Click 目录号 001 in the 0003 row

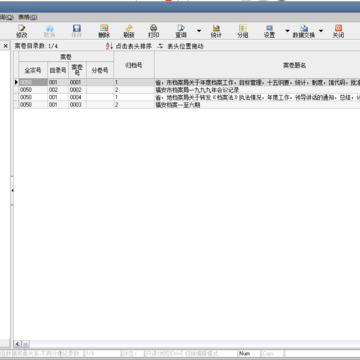click(58, 105)
